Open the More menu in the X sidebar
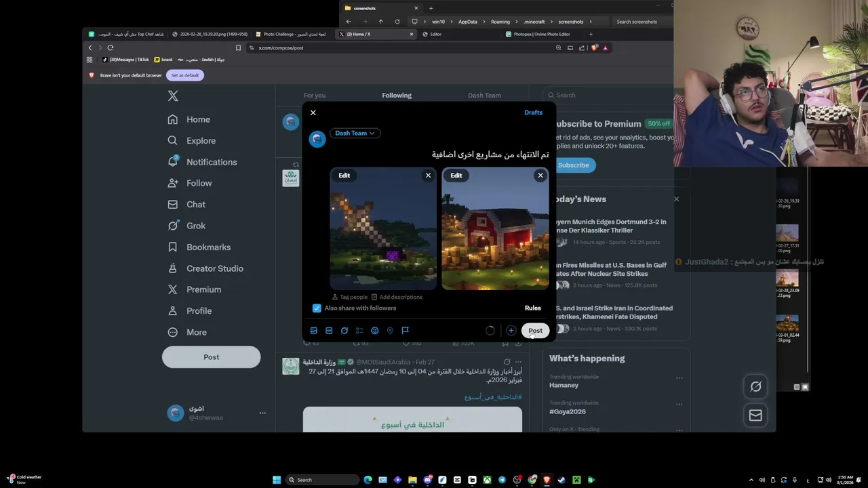868x488 pixels. [x=187, y=332]
